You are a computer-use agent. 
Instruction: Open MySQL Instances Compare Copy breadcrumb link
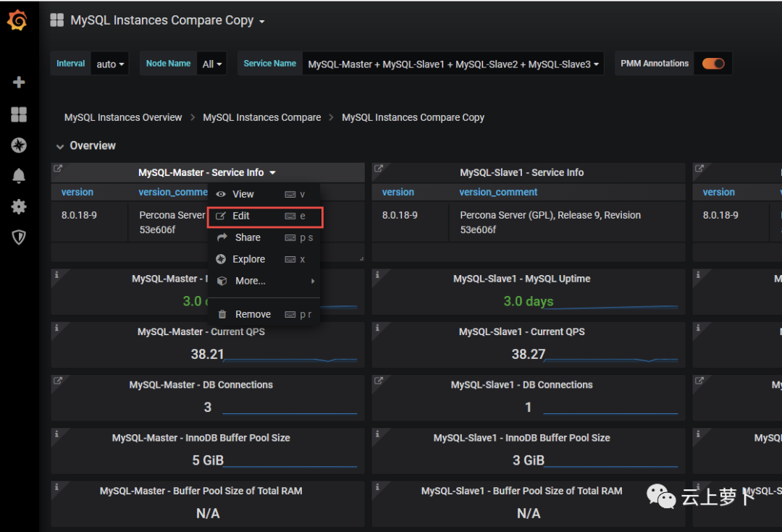tap(413, 118)
